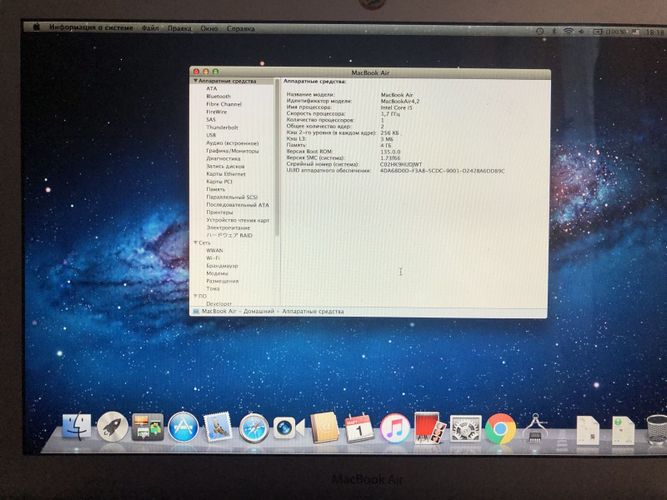Select Принтеры in sidebar
The image size is (667, 500).
[219, 212]
